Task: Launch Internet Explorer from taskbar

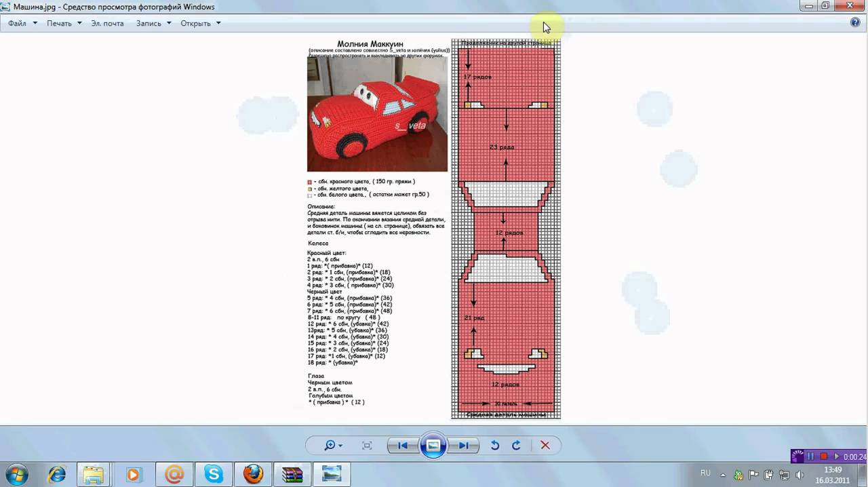Action: [57, 473]
